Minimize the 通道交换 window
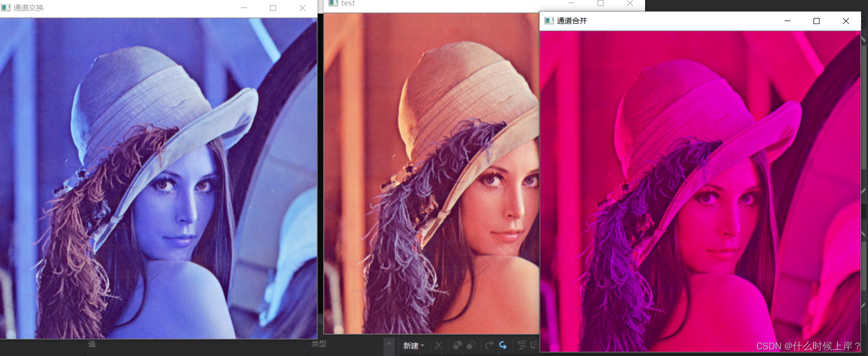This screenshot has height=356, width=868. (244, 8)
